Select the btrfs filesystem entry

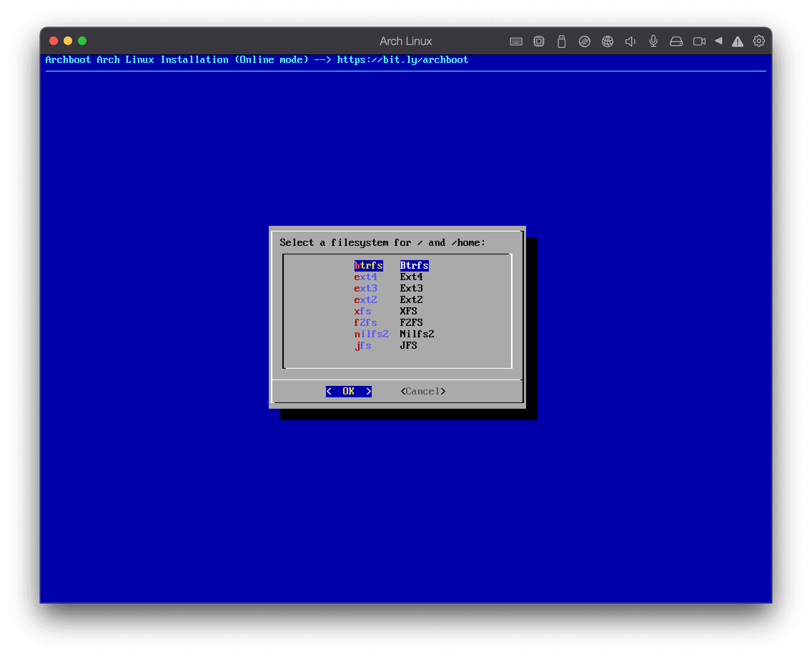[368, 265]
